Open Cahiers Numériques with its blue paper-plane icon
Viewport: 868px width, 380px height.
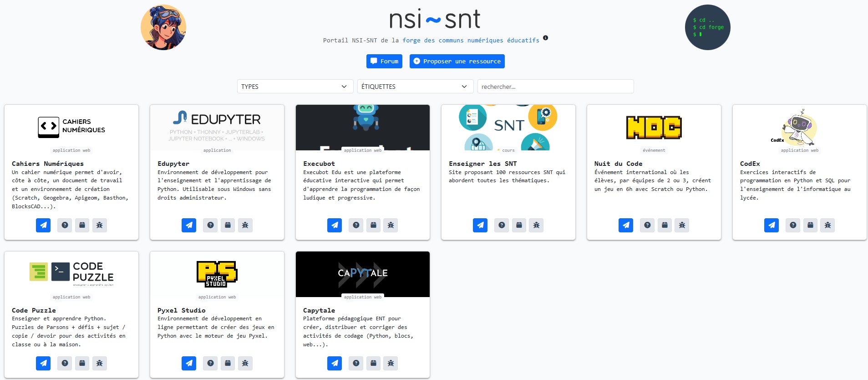43,225
